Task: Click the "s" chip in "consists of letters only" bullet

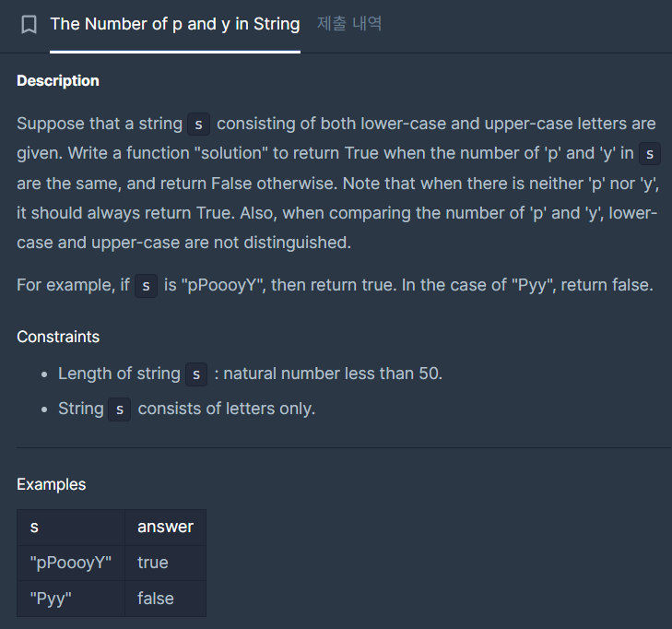Action: (120, 409)
